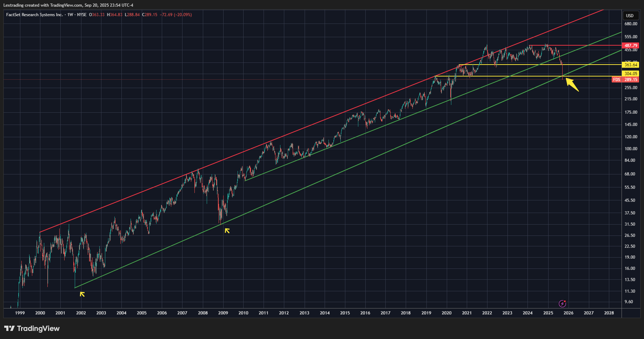Click the 680.00 price axis label
The width and height of the screenshot is (644, 339).
(x=631, y=24)
